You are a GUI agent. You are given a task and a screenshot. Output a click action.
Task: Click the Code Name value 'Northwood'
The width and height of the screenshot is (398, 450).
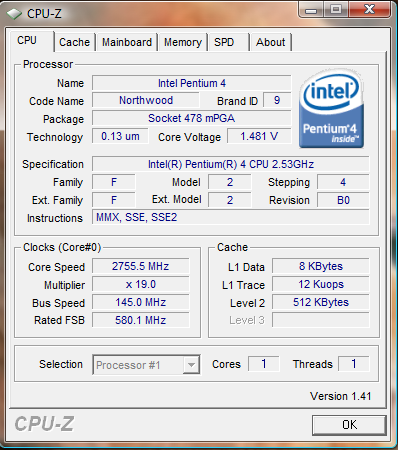[146, 100]
